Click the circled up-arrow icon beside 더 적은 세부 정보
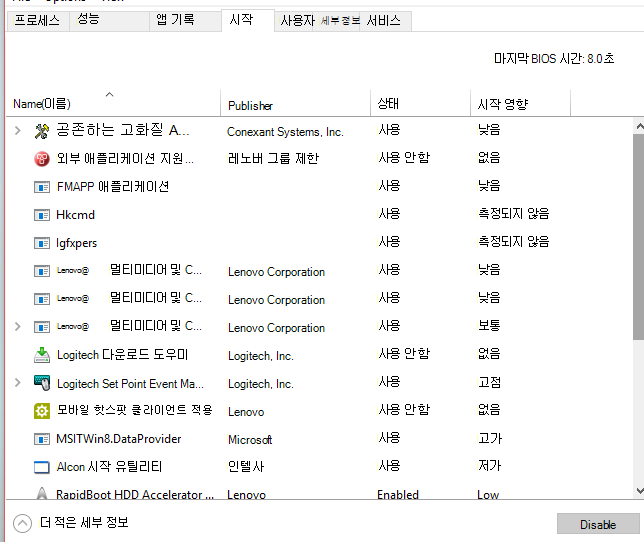The width and height of the screenshot is (644, 542). [x=22, y=523]
